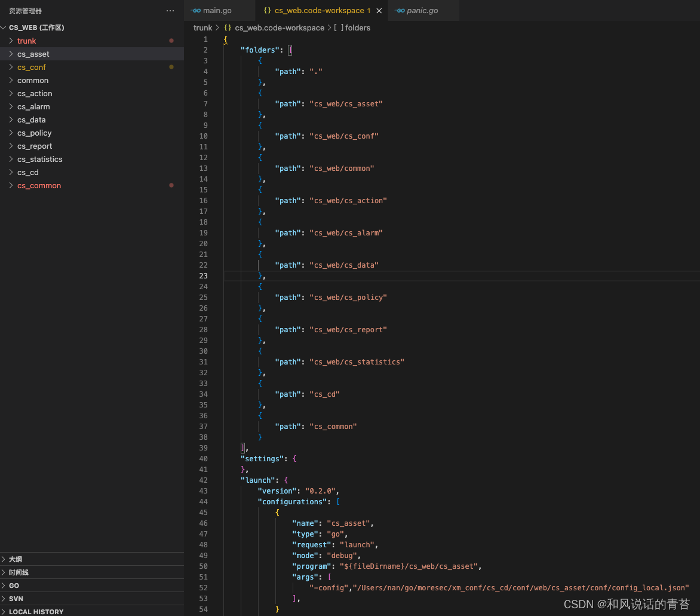Viewport: 700px width, 616px height.
Task: Click 'folders' in the breadcrumb path
Action: click(x=359, y=27)
